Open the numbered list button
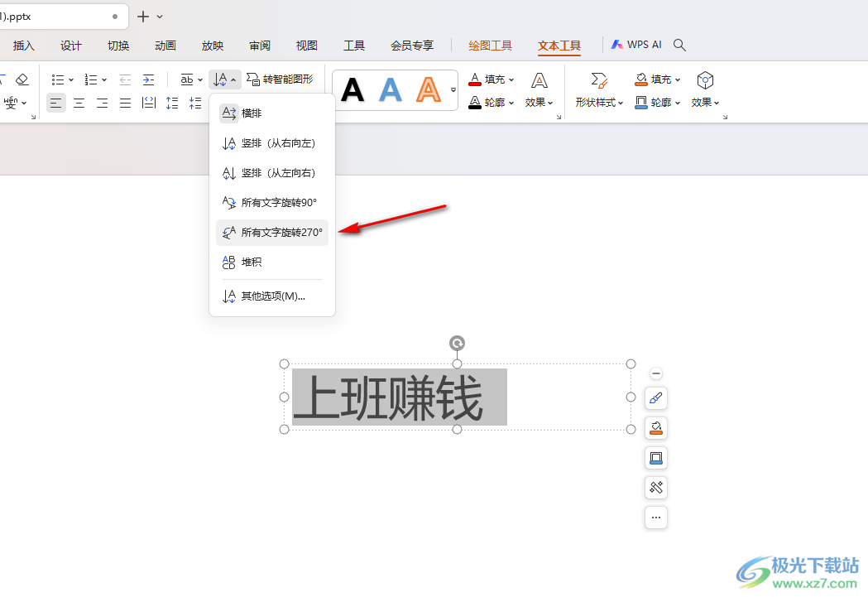This screenshot has height=597, width=868. pos(91,79)
